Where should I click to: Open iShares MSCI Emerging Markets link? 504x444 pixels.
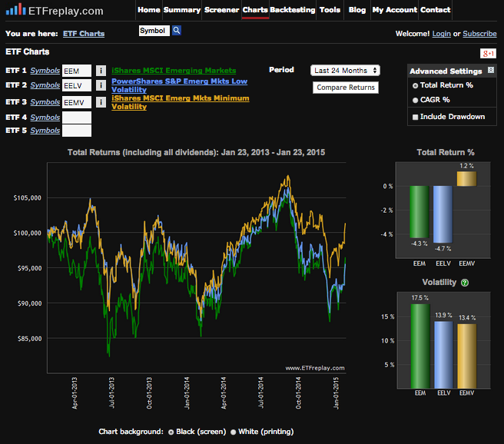pyautogui.click(x=174, y=71)
